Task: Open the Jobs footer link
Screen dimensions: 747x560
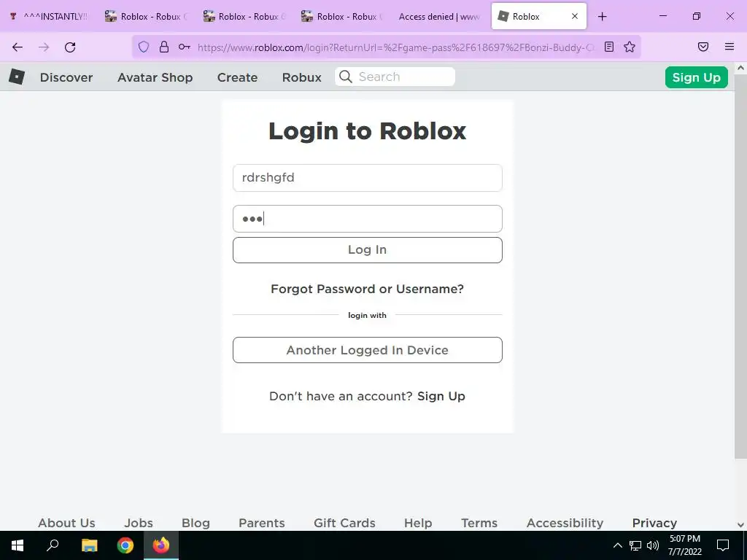Action: [x=139, y=523]
